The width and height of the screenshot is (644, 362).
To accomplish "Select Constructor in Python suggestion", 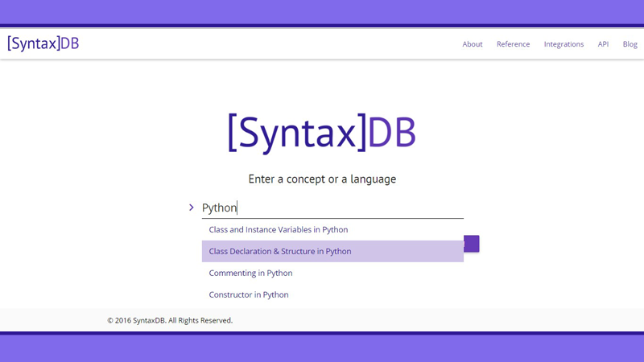I will click(332, 294).
